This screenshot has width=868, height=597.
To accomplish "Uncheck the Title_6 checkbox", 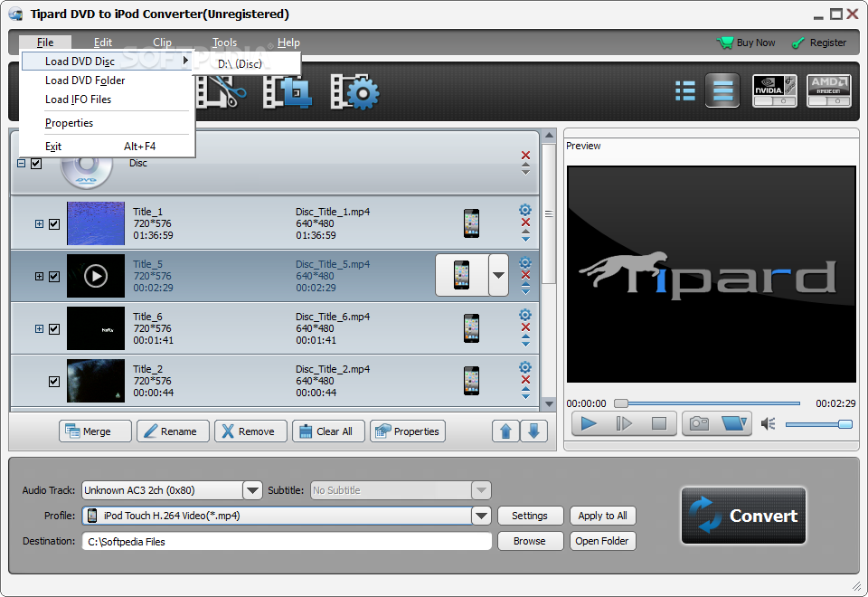I will coord(53,329).
